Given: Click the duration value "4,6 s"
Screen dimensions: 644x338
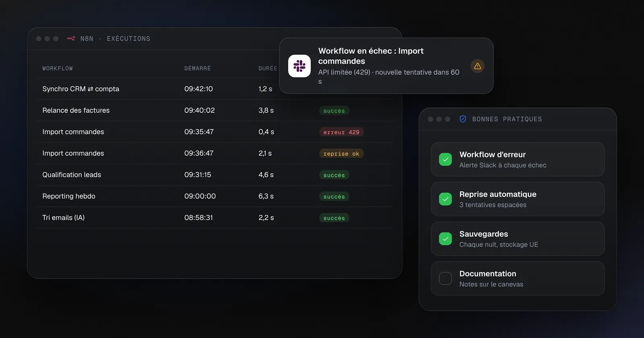Looking at the screenshot, I should click(x=266, y=175).
